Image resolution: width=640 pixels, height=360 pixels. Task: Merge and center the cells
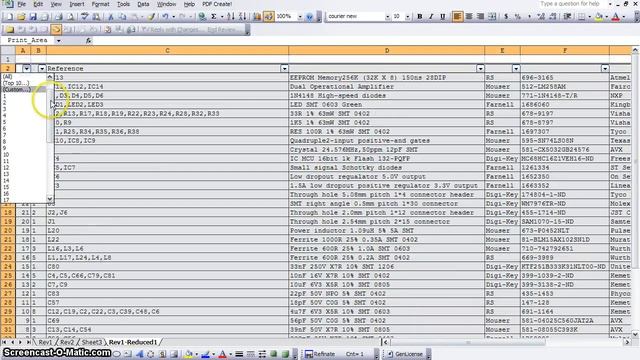pyautogui.click(x=492, y=17)
